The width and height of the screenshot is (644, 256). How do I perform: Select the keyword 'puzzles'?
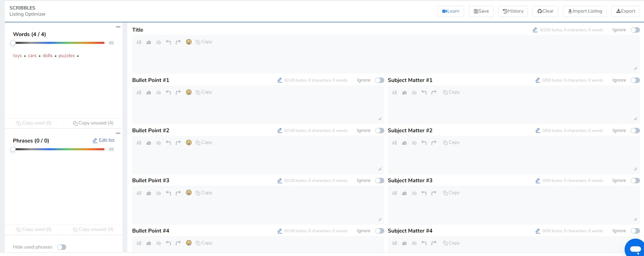click(67, 56)
